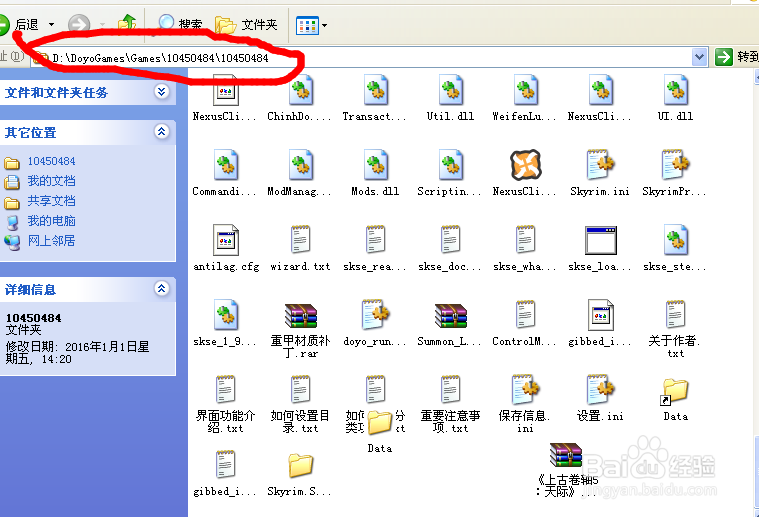The width and height of the screenshot is (759, 517).
Task: Open 我的电脑 link
Action: coord(51,221)
